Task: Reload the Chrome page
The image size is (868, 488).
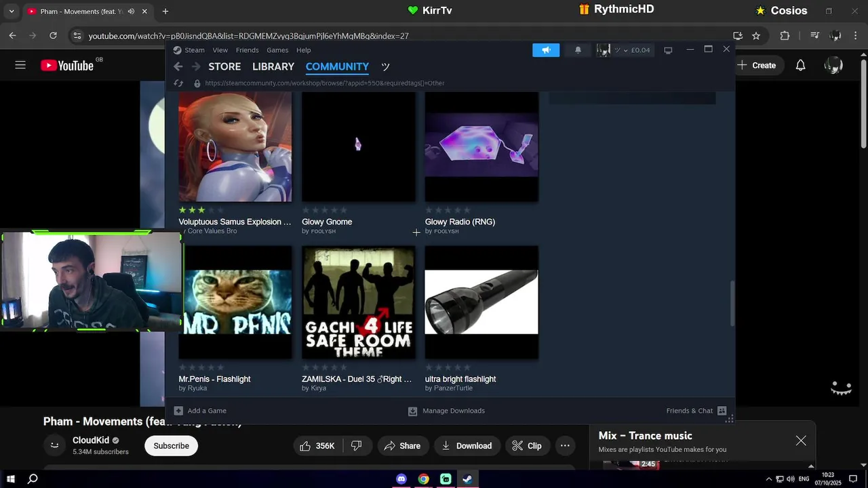Action: click(53, 35)
